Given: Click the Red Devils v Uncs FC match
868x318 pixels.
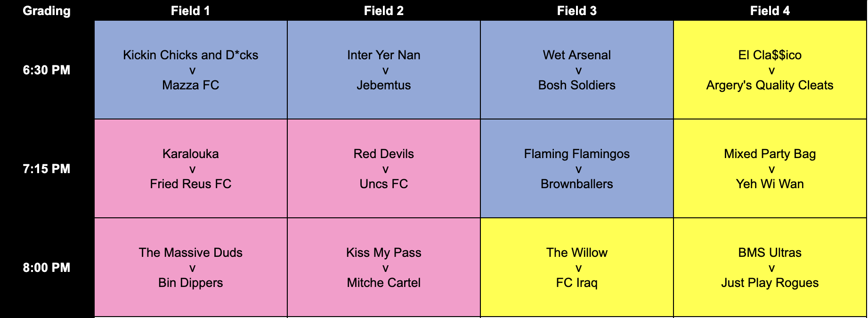Looking at the screenshot, I should point(384,169).
